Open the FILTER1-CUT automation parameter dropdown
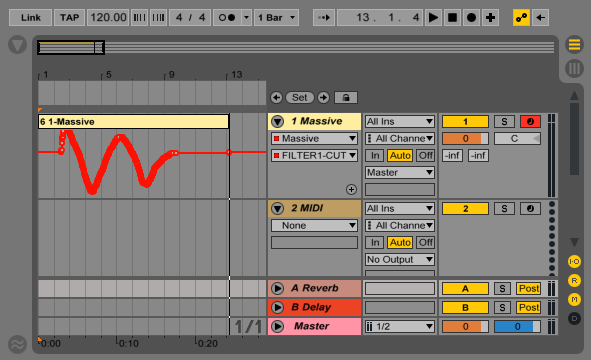The width and height of the screenshot is (591, 360). (314, 155)
